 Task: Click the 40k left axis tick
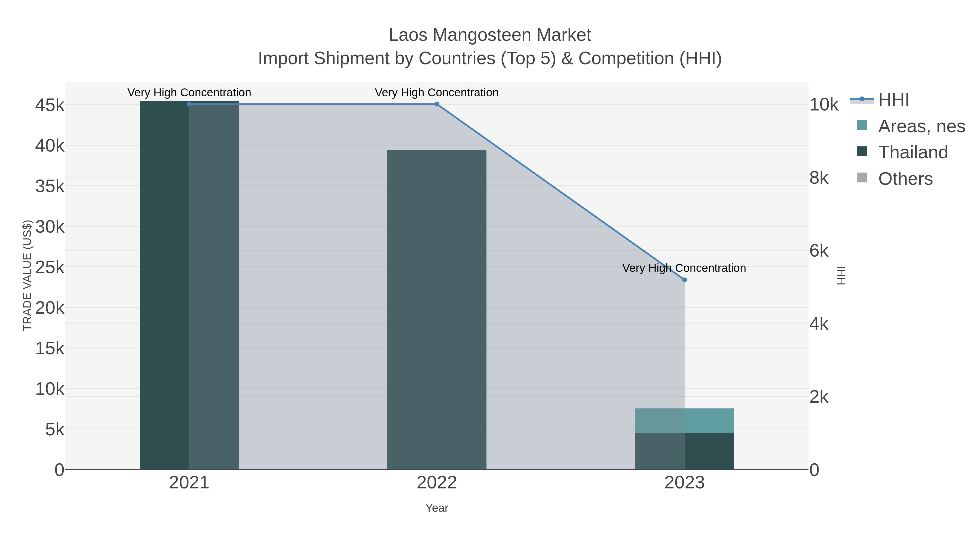[x=50, y=146]
